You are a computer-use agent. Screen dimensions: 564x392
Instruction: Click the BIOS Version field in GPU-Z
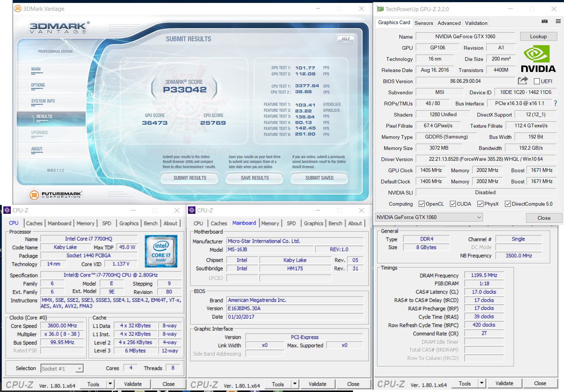click(465, 81)
